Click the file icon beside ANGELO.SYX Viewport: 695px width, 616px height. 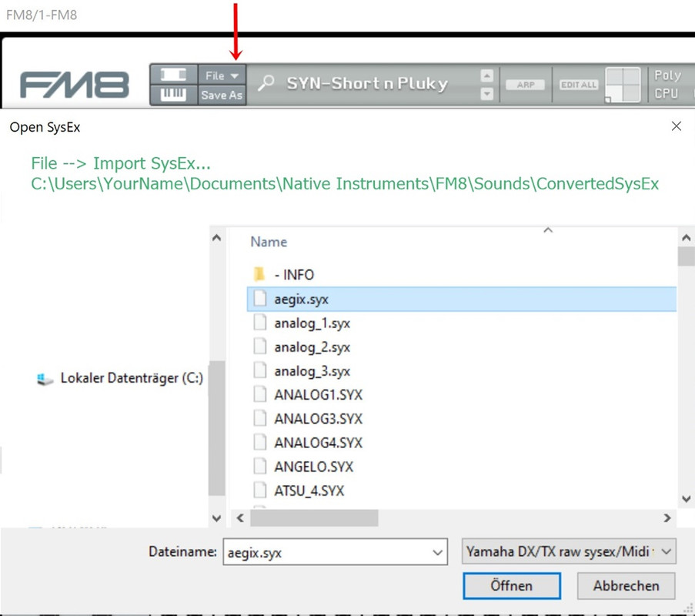(x=259, y=466)
